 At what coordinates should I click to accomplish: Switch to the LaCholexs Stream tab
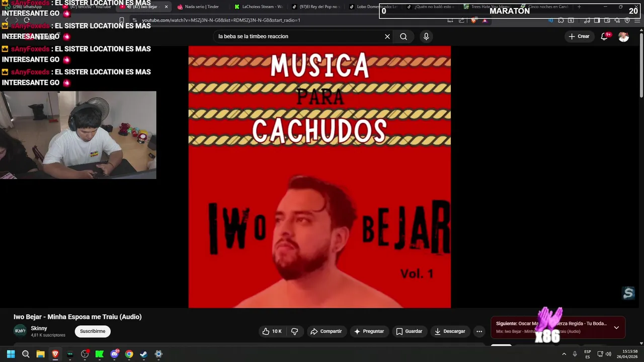point(259,7)
